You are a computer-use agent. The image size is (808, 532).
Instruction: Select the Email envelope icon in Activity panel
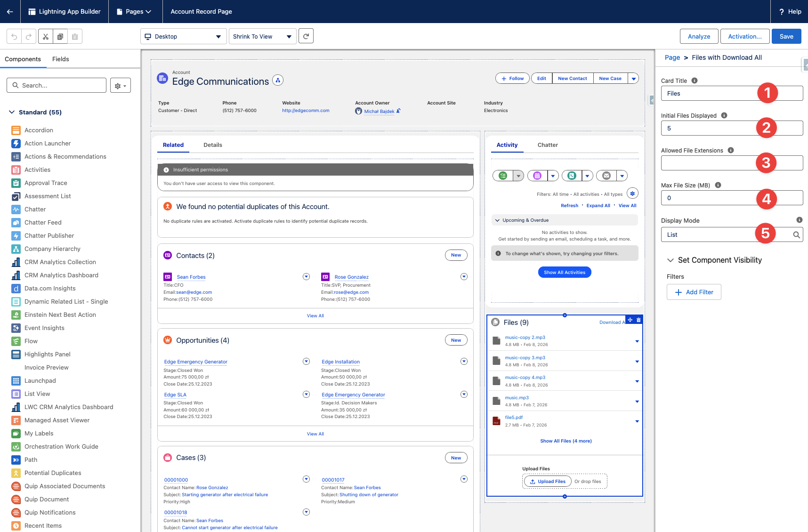point(606,175)
